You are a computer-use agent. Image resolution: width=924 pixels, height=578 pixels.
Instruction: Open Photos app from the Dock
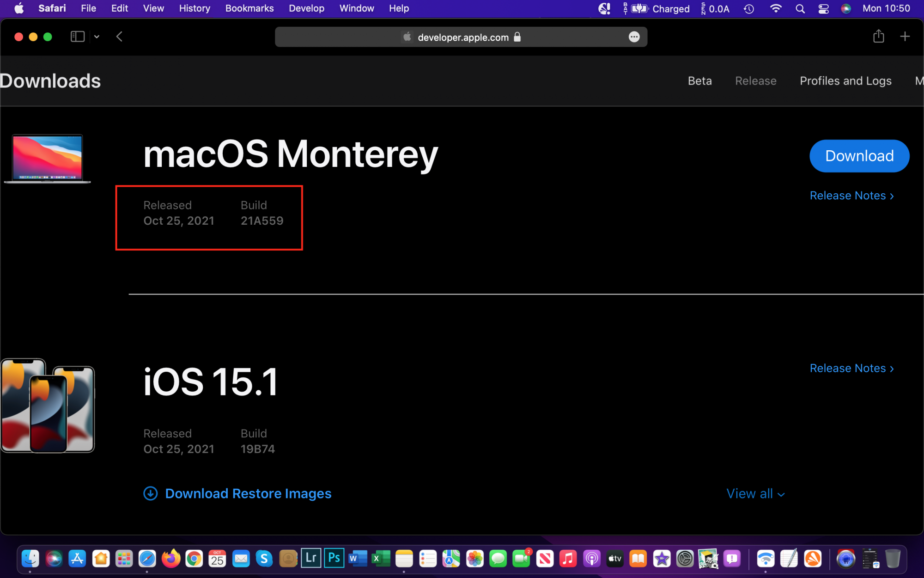coord(474,559)
